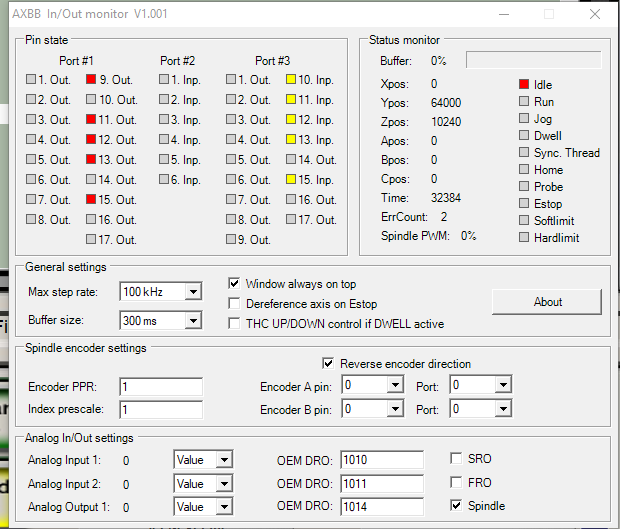Click Port #3 pin 14 Out indicator
620x529 pixels.
pos(291,159)
